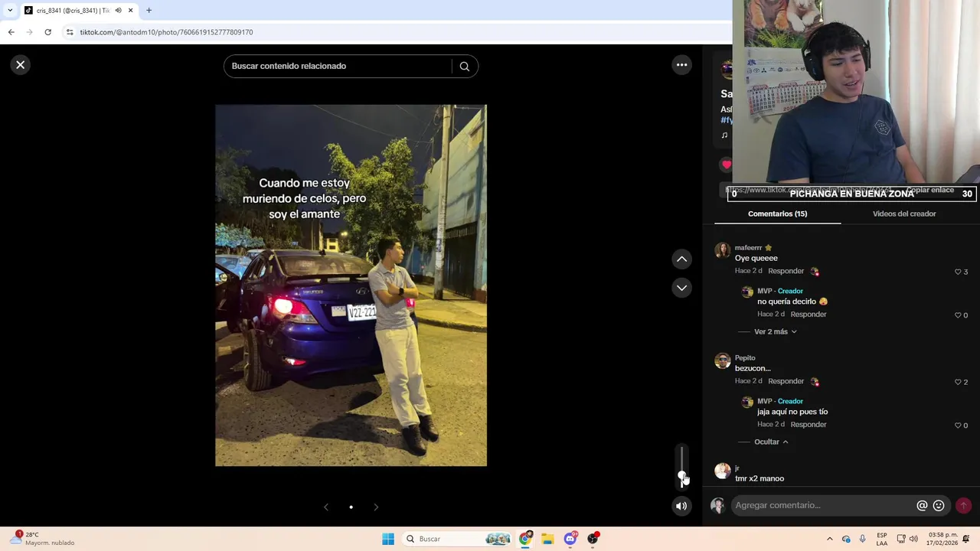980x551 pixels.
Task: Reply to 'jaja aquí no pues tío' via Responder
Action: coord(808,425)
